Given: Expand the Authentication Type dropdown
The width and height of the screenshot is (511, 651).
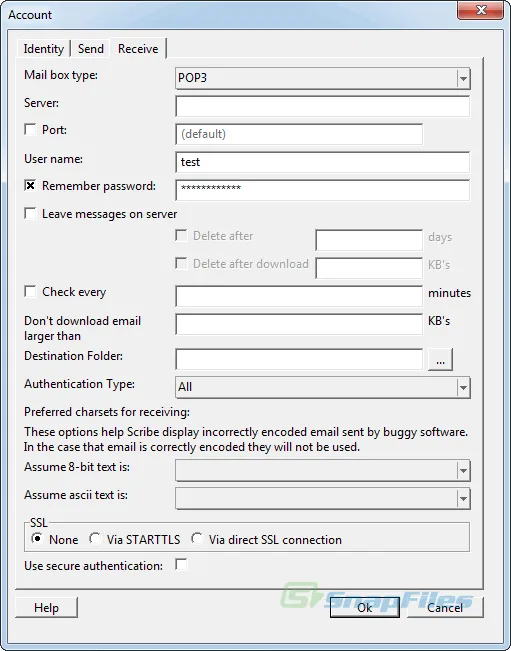Looking at the screenshot, I should pyautogui.click(x=323, y=387).
